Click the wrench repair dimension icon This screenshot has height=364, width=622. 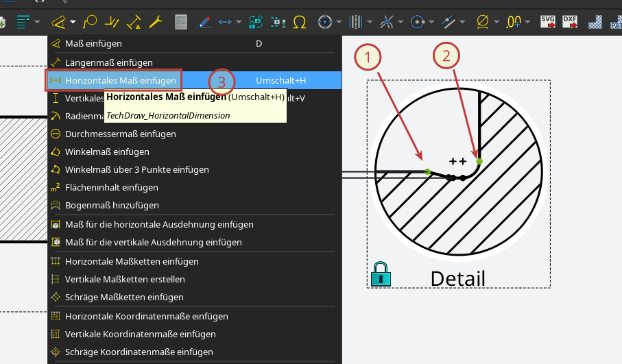click(x=155, y=22)
